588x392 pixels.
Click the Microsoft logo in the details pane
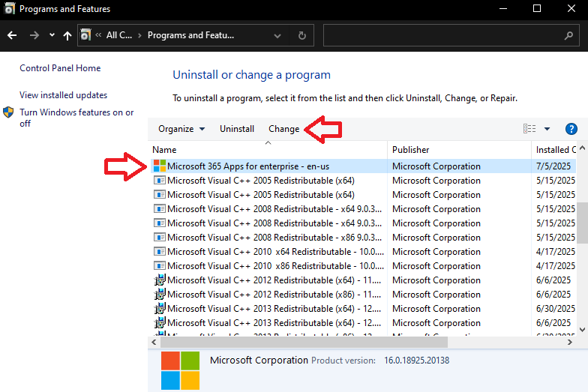pos(180,370)
